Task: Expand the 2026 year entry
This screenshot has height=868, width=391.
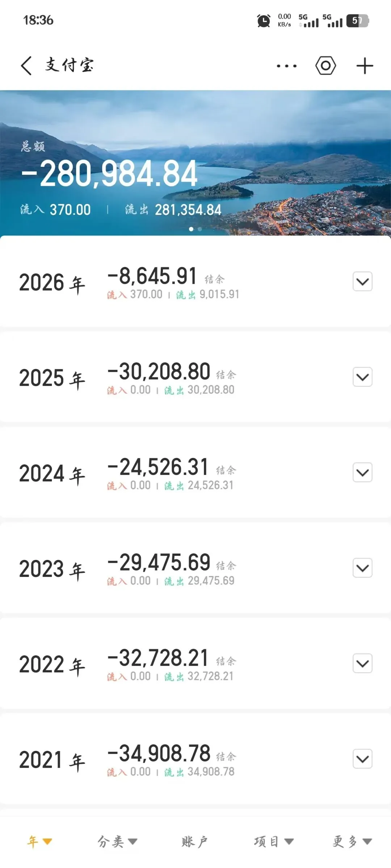Action: (362, 281)
